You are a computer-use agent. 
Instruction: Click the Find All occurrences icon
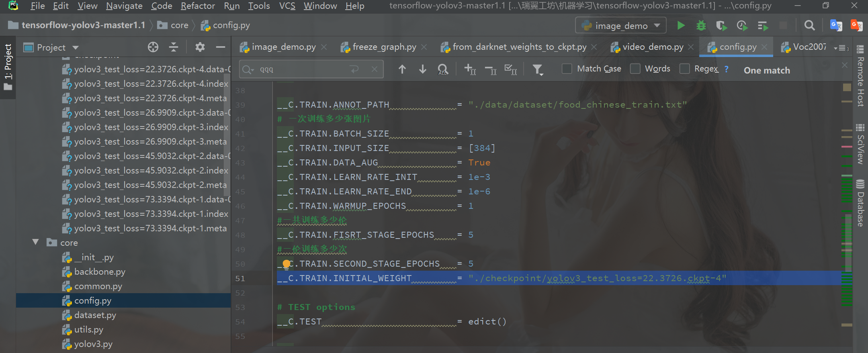(x=443, y=69)
